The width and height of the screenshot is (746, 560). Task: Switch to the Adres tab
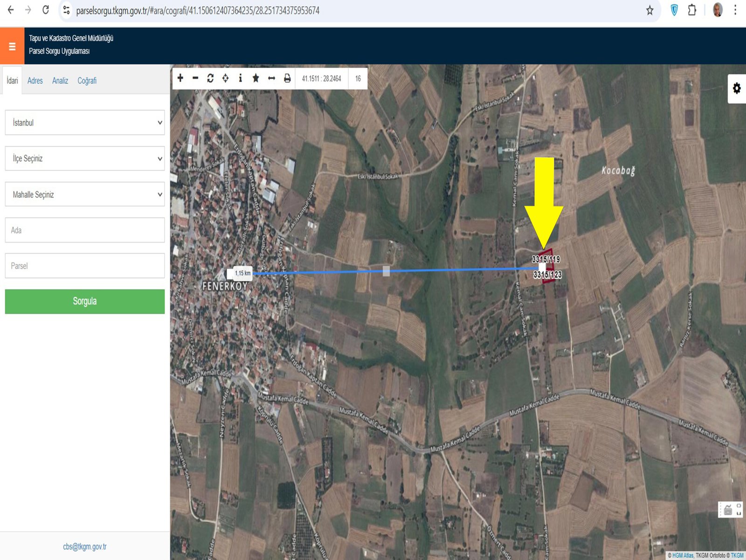click(x=35, y=81)
